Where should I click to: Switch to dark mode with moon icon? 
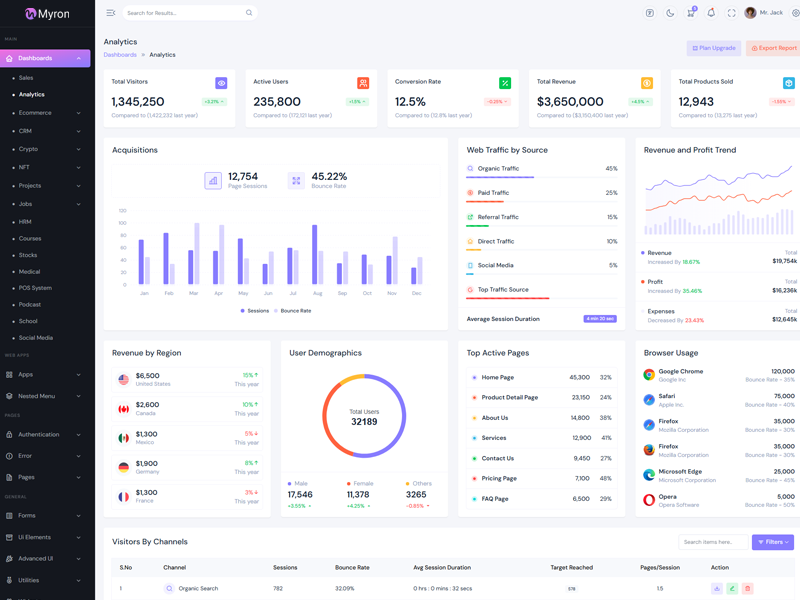pyautogui.click(x=670, y=13)
